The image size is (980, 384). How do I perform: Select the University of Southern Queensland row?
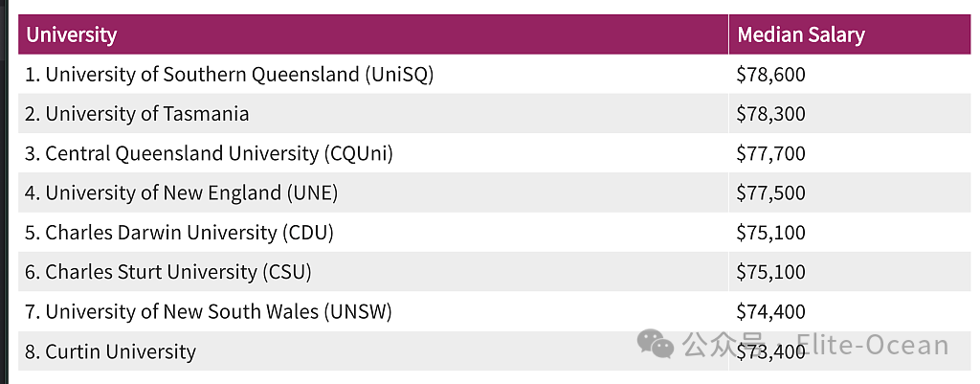point(230,75)
